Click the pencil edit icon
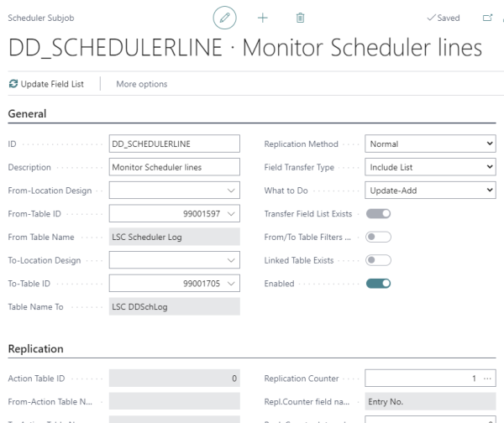This screenshot has width=504, height=423. pos(224,18)
